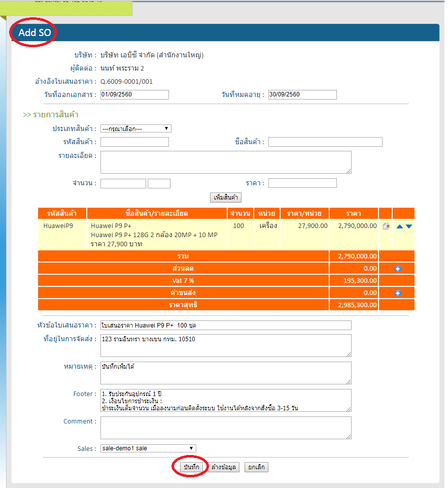The image size is (448, 488).
Task: Edit the หมายเหตุ remarks textarea
Action: (226, 373)
